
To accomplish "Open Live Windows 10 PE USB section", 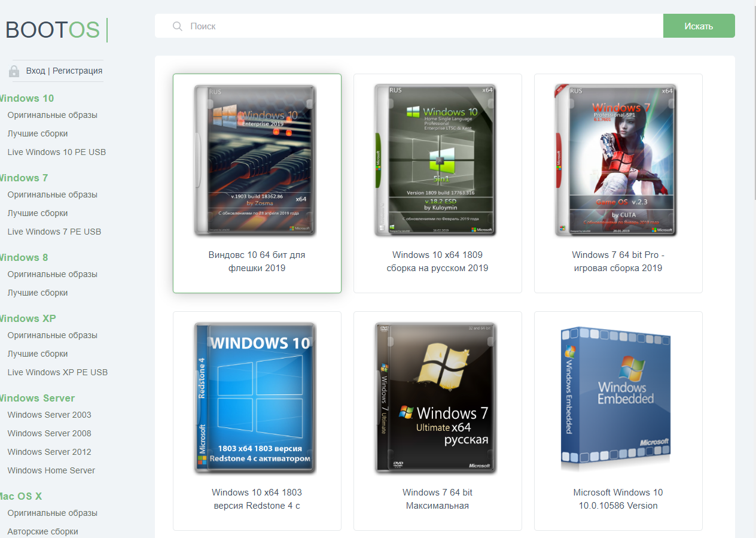I will point(56,152).
